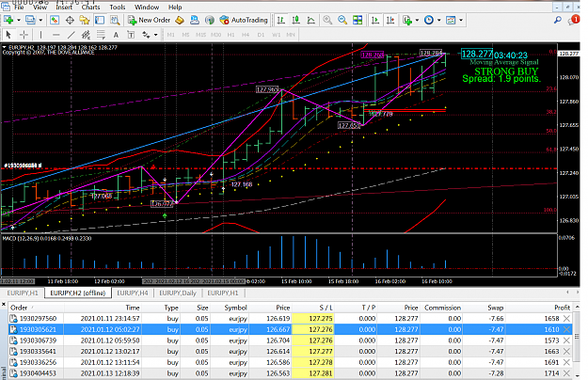The height and width of the screenshot is (380, 588).
Task: Toggle the H4 timeframe button
Action: [x=246, y=35]
